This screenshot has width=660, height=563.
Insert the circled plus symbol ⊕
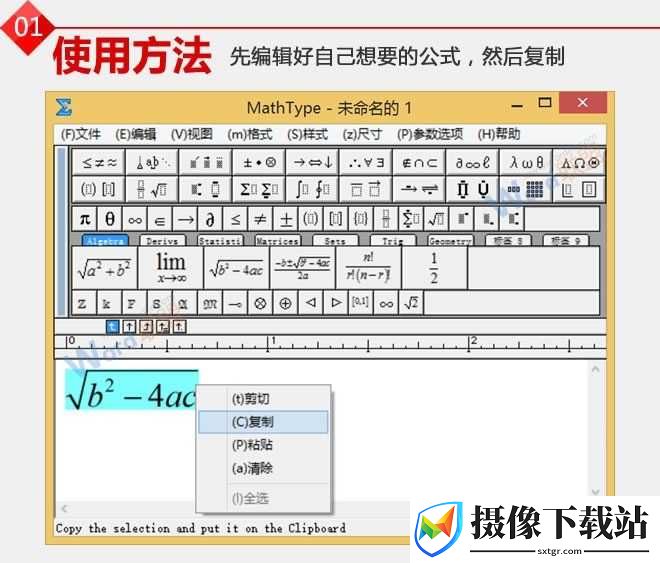(285, 303)
